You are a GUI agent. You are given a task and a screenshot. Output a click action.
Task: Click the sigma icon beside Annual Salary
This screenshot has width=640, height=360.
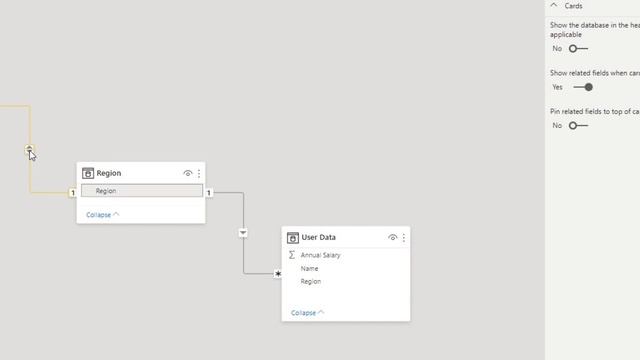click(291, 255)
